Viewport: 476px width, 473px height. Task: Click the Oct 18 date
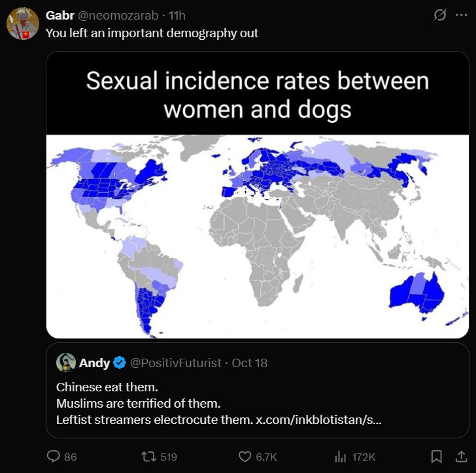(250, 363)
